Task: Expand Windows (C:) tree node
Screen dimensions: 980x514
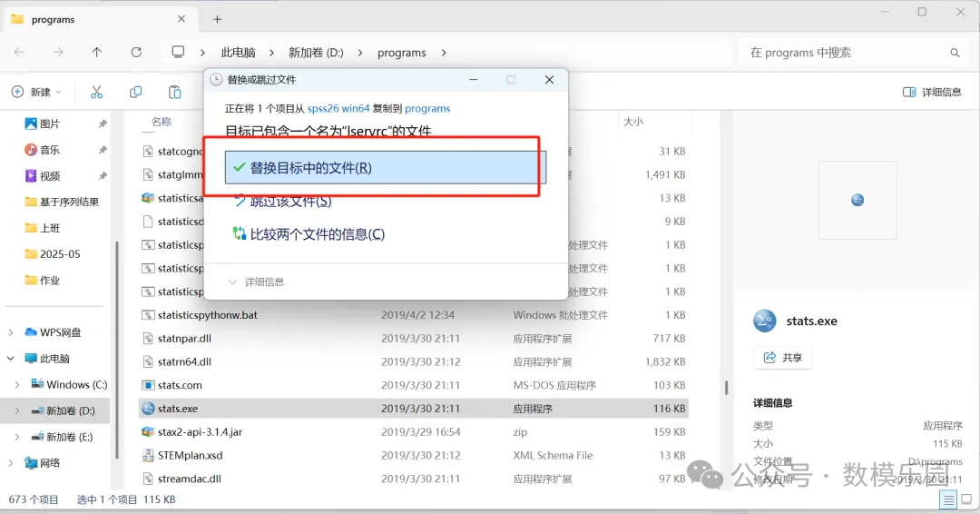Action: (x=17, y=384)
